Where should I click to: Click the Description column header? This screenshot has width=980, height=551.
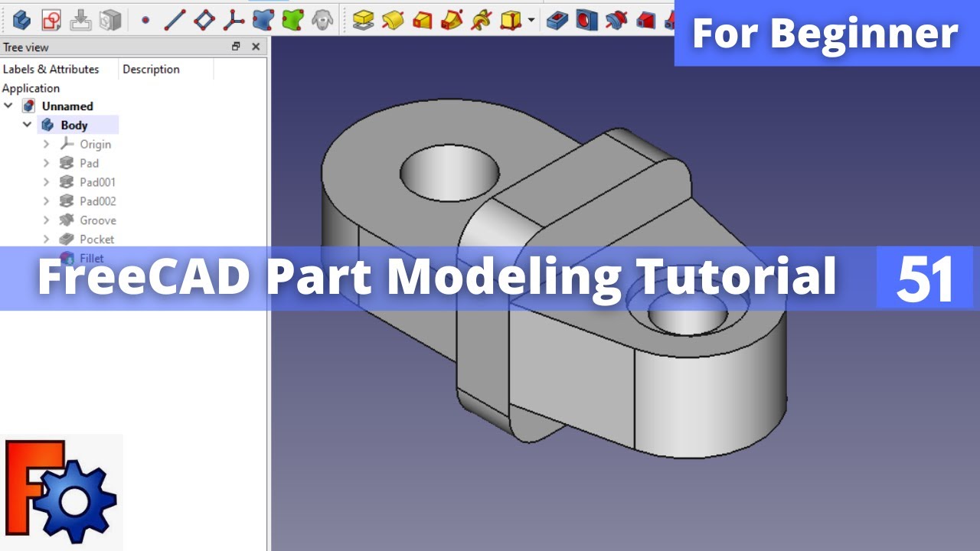pos(151,69)
